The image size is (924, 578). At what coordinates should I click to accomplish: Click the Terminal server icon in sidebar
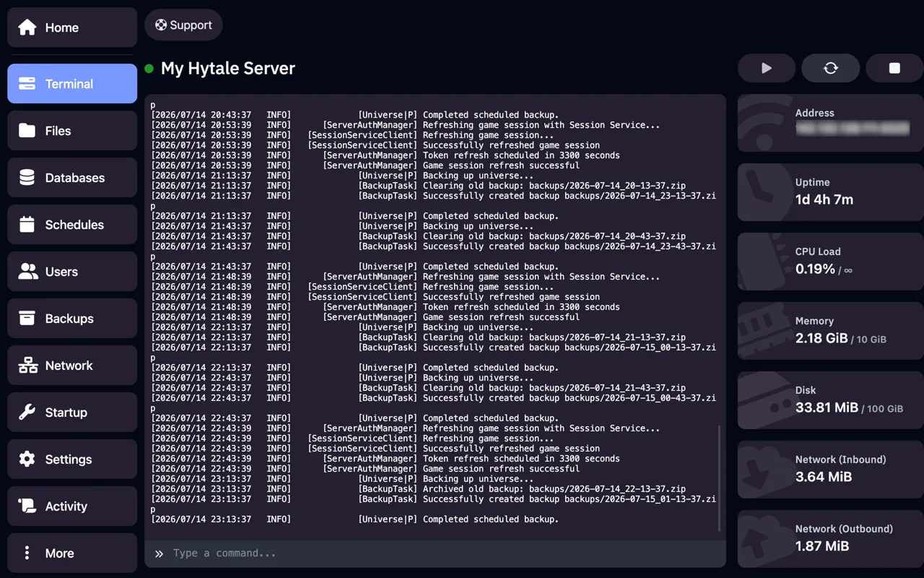[x=27, y=84]
